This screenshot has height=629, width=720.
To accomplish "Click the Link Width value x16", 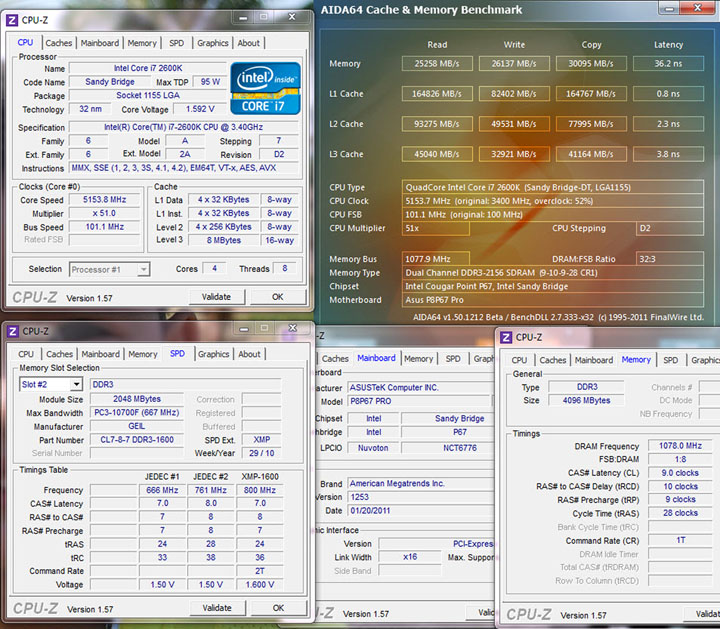I will tap(410, 557).
